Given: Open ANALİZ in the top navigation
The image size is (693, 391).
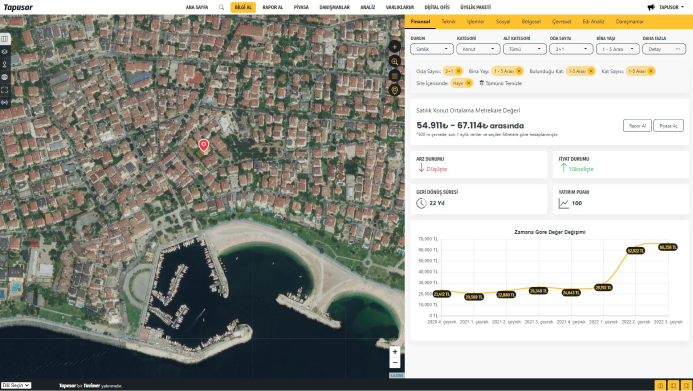Looking at the screenshot, I should [x=367, y=8].
